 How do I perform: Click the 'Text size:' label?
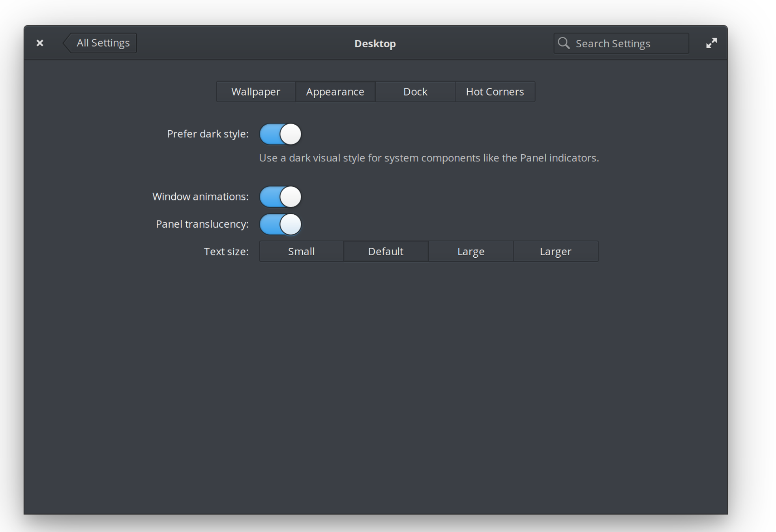point(226,251)
